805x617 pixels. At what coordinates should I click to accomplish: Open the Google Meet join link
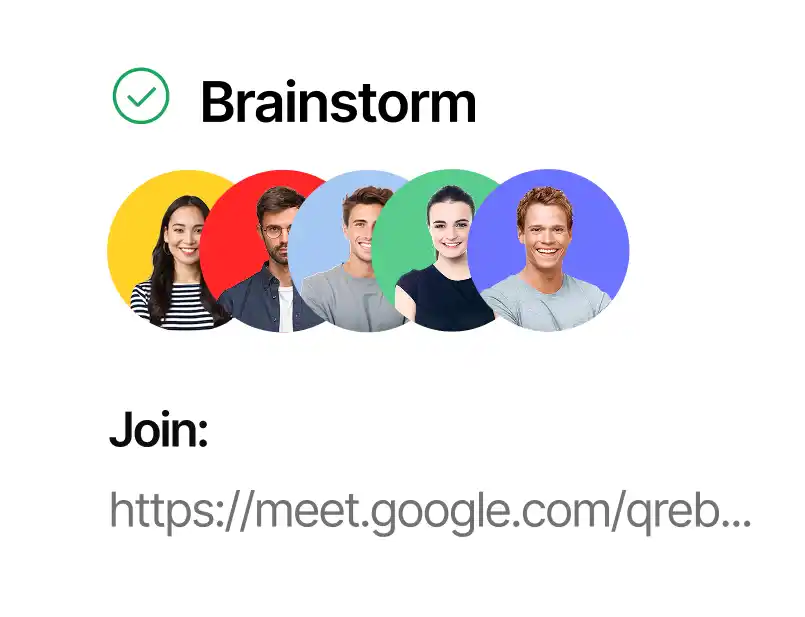point(430,511)
